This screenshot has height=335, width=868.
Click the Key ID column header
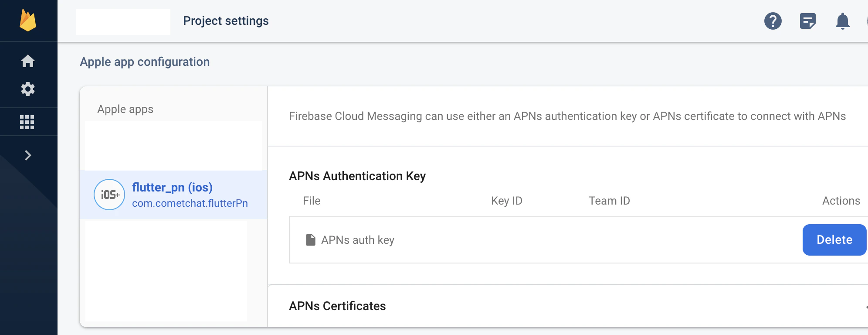click(x=506, y=201)
